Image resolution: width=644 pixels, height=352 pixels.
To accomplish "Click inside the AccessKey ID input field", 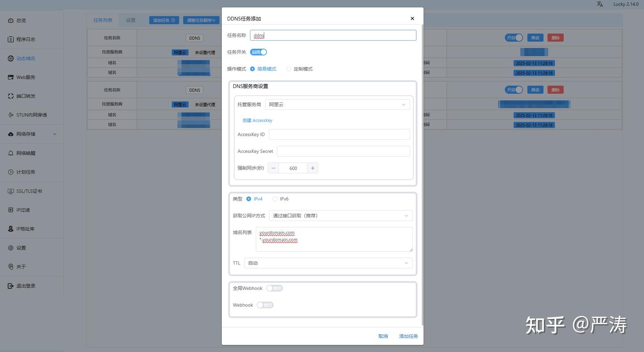I will point(339,134).
